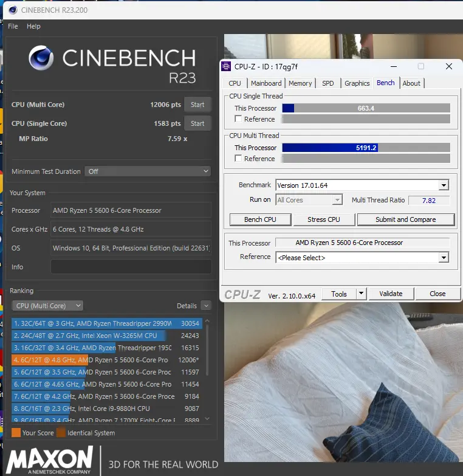Select the 11597 Ryzen 5 5600 row
This screenshot has width=463, height=476.
click(x=107, y=372)
